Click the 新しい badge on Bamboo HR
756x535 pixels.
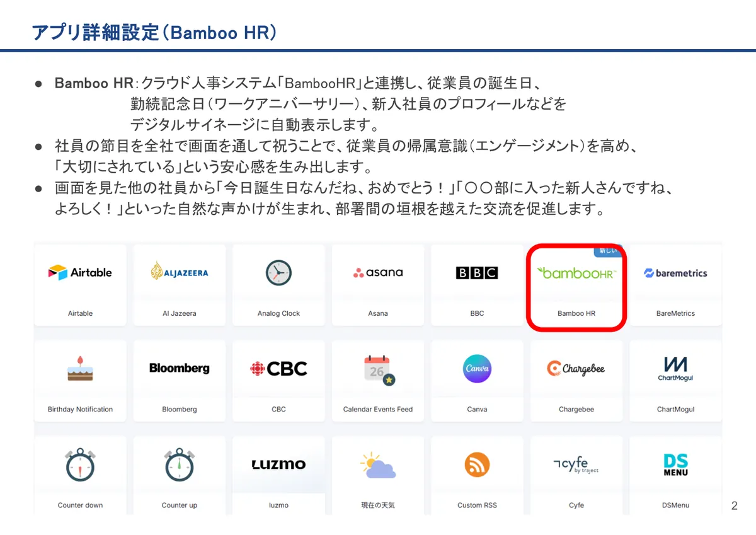coord(608,251)
